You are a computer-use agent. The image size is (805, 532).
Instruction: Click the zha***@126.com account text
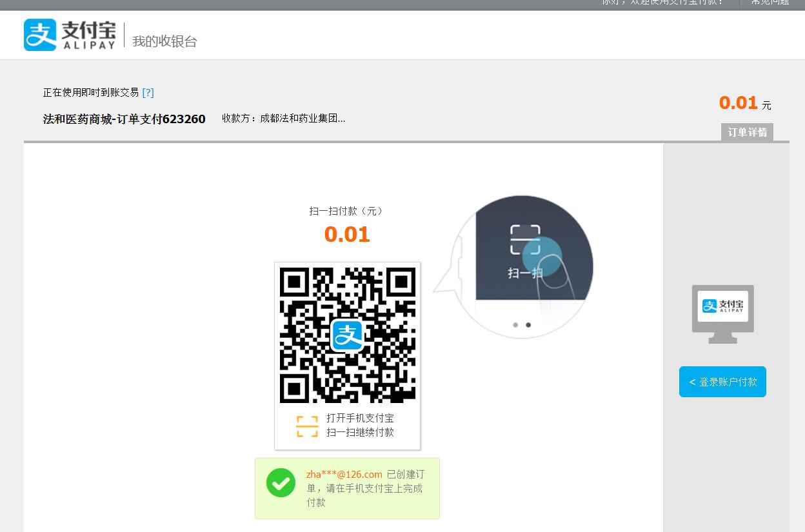[x=344, y=474]
